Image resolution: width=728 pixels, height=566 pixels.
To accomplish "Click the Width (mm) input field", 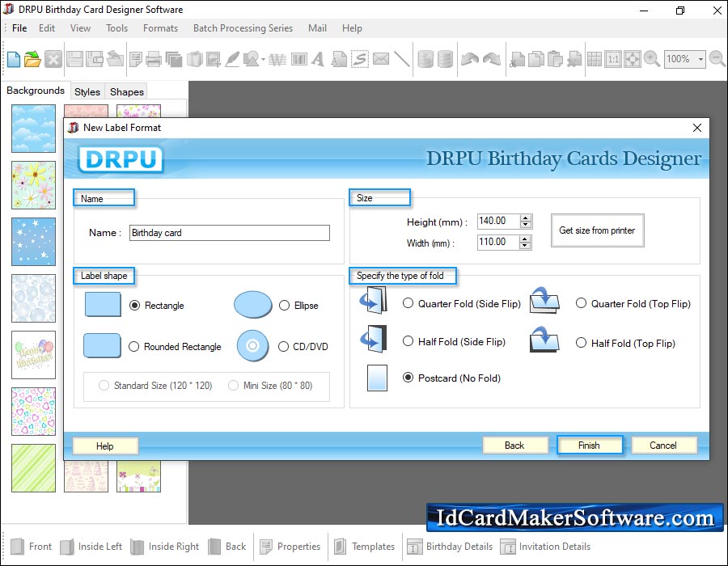I will click(x=498, y=243).
